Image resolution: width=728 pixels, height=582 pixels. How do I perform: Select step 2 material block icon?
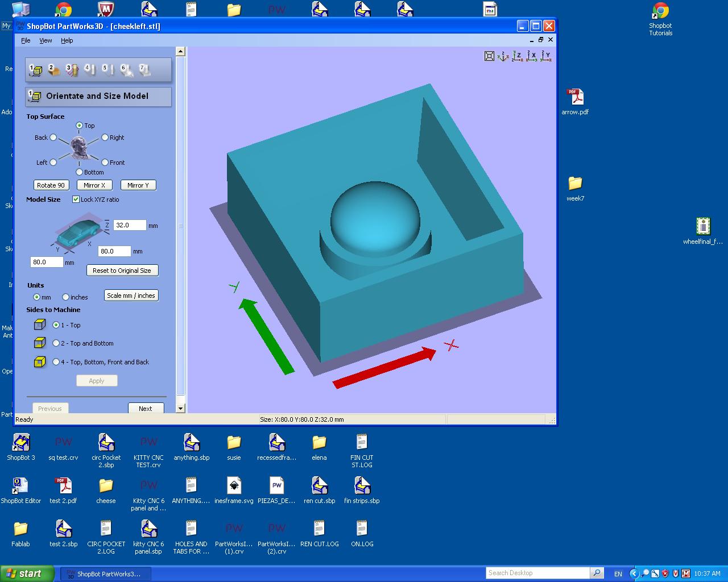[54, 70]
